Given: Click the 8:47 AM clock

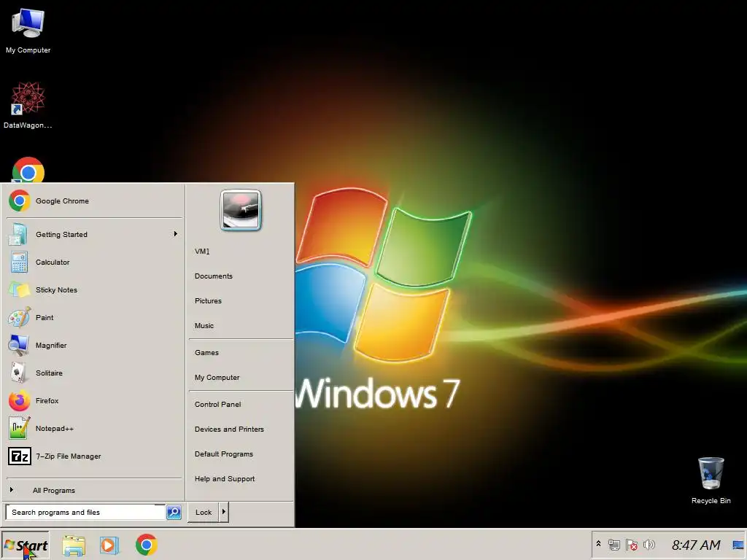Looking at the screenshot, I should [x=696, y=545].
